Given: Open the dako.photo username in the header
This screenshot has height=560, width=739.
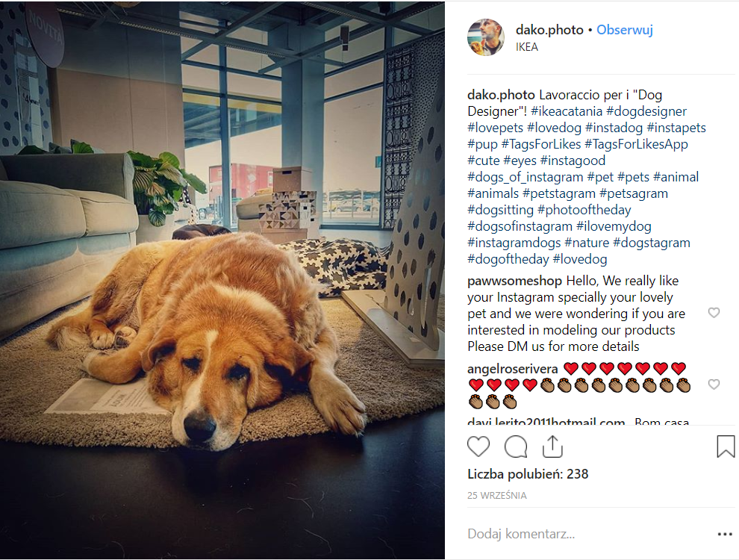Looking at the screenshot, I should 549,30.
